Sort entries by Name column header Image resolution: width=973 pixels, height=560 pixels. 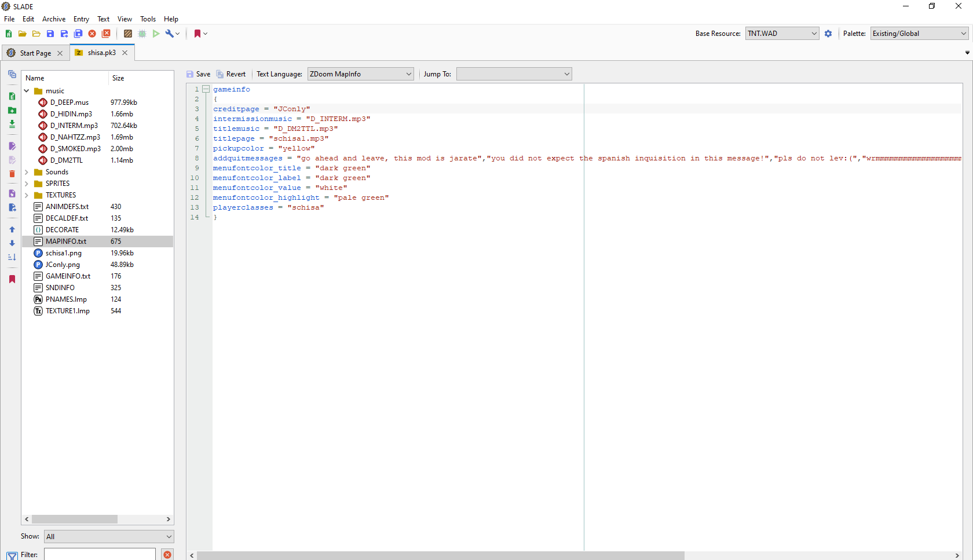[65, 78]
